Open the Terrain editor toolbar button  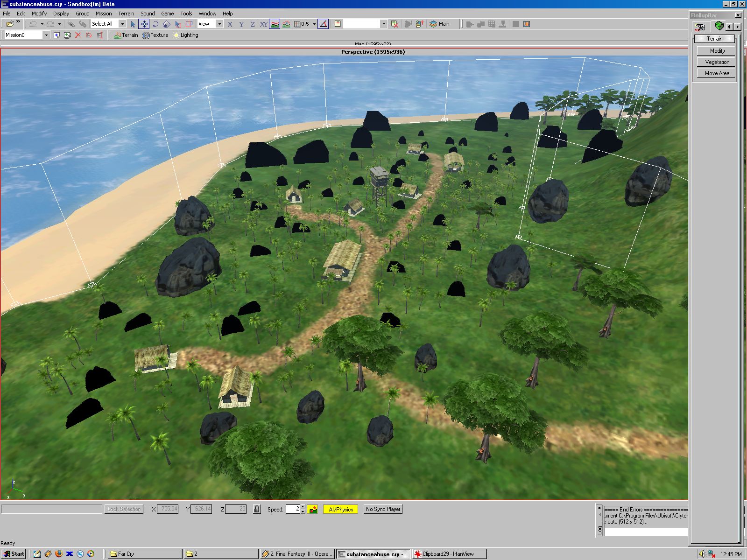[x=126, y=35]
